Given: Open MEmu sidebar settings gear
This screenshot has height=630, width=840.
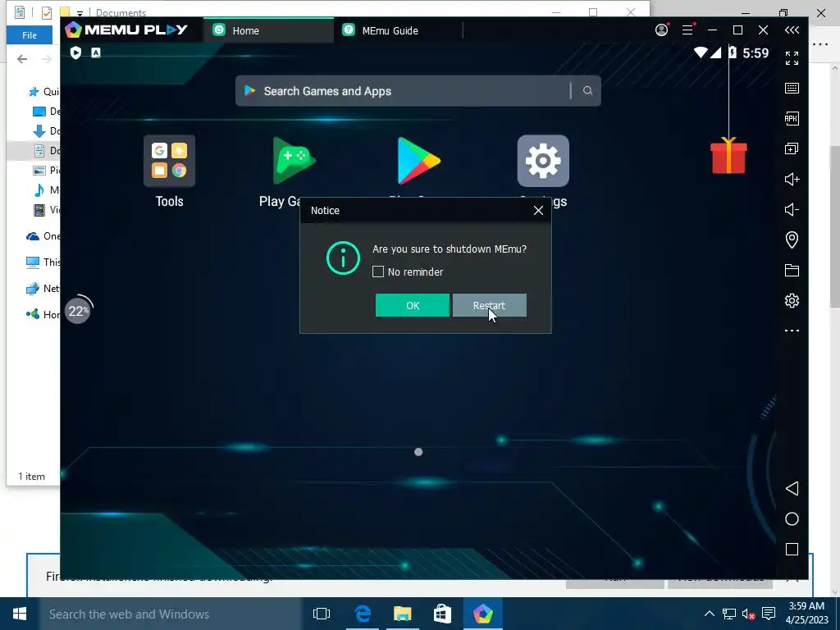Looking at the screenshot, I should (x=792, y=300).
